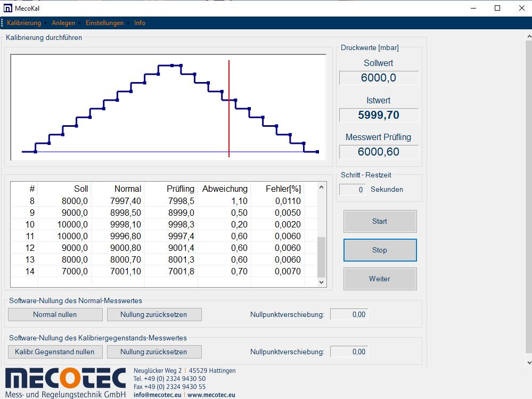Open the Einstellungen dropdown menu
The image size is (532, 399).
point(105,23)
